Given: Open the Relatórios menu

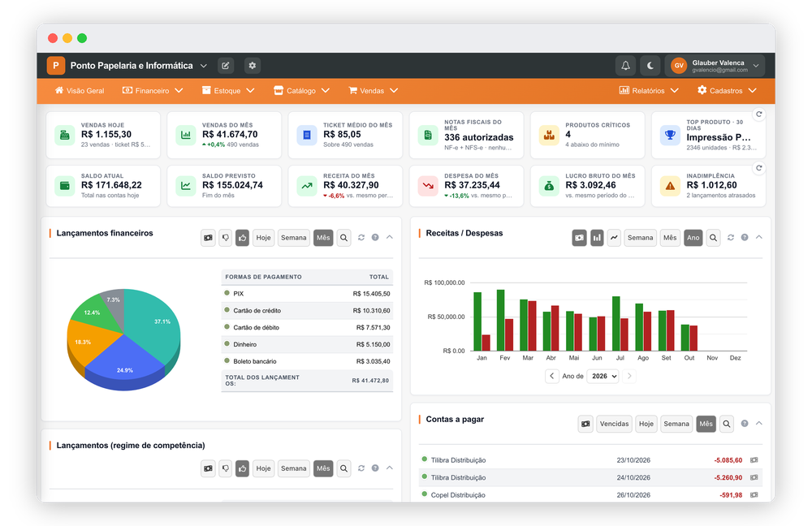Looking at the screenshot, I should [x=649, y=91].
